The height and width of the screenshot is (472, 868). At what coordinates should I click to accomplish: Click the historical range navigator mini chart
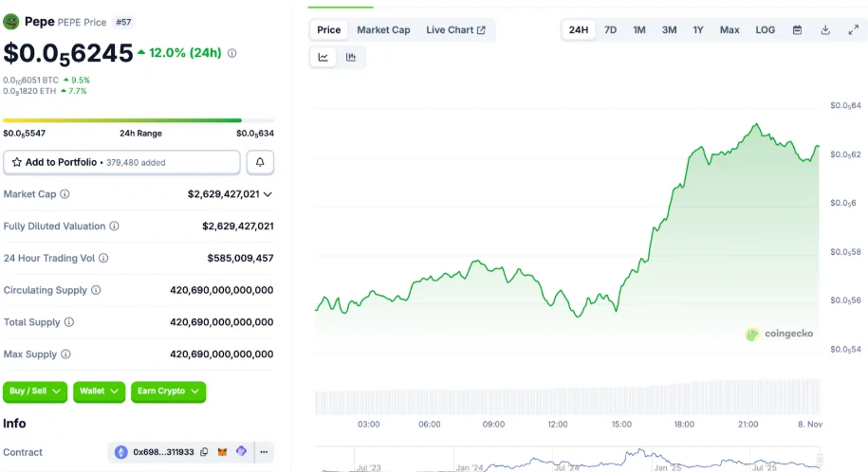[x=567, y=461]
